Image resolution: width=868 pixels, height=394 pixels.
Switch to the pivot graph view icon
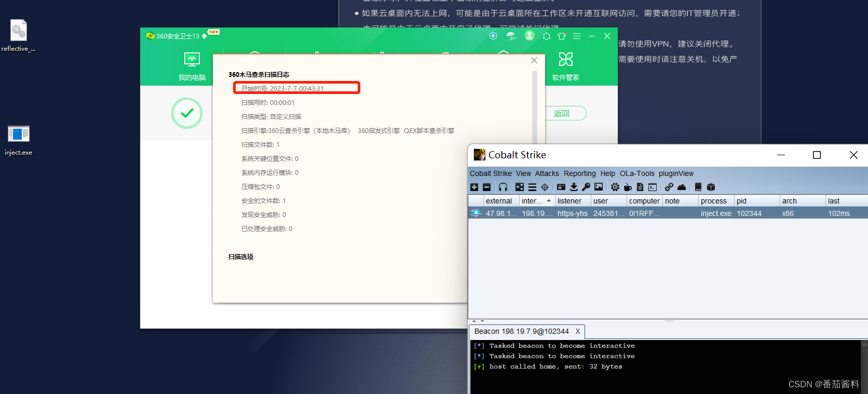pos(520,187)
